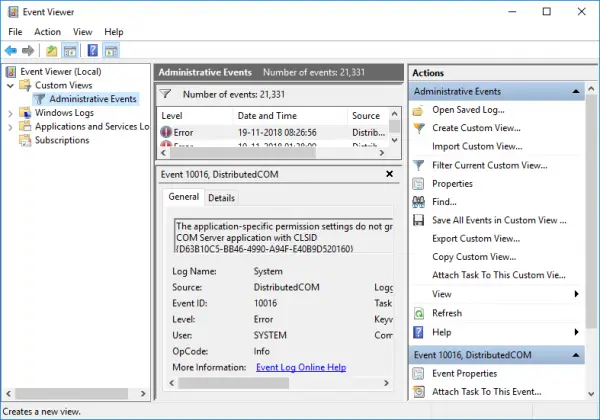Click the funnel icon beside Number of events
Screen dimensions: 600x420
coord(165,94)
